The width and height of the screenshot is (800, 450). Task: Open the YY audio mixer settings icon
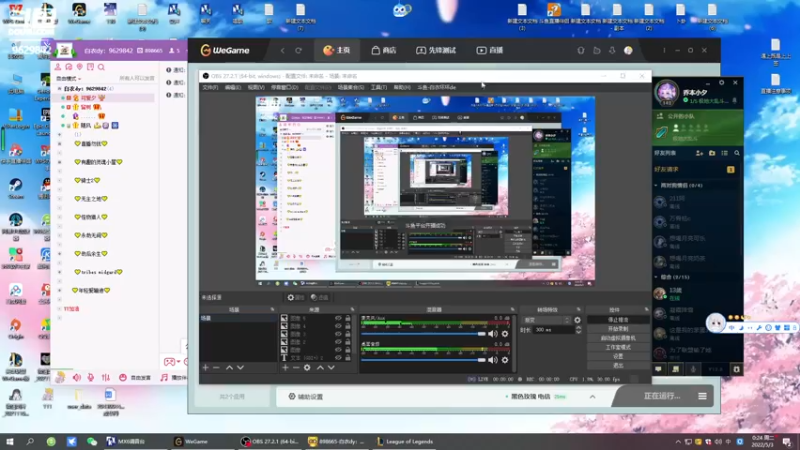tap(106, 378)
